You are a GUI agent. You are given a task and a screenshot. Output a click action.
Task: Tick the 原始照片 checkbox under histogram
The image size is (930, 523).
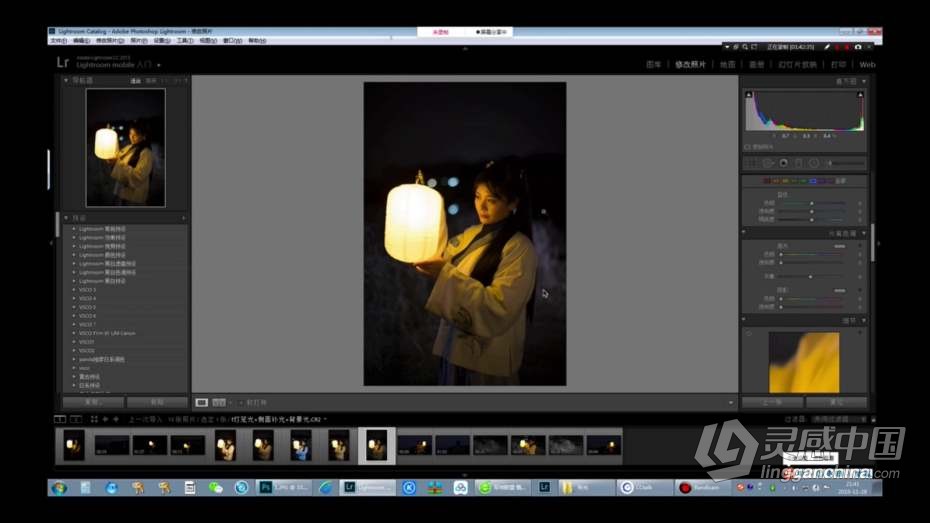pyautogui.click(x=747, y=146)
